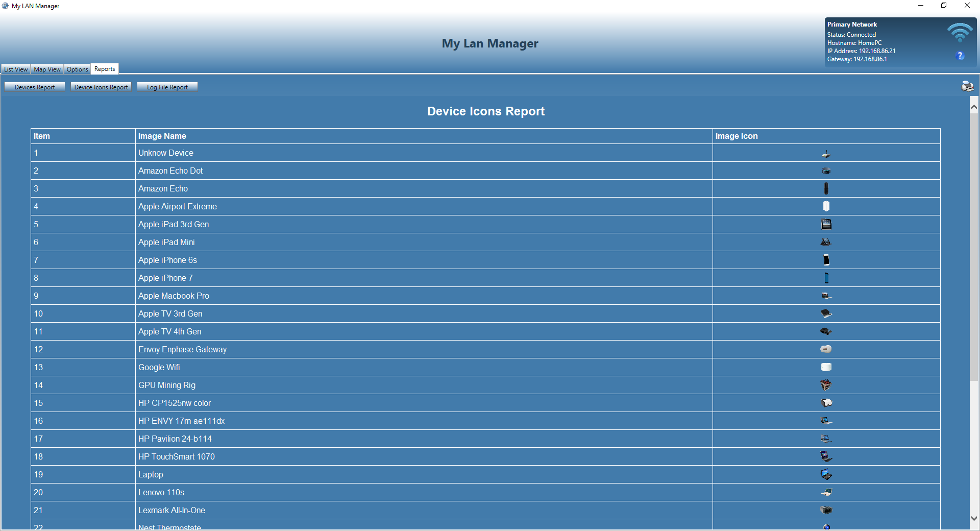Click the Wi-Fi signal icon in Primary Network
Viewport: 980px width, 531px height.
click(960, 33)
